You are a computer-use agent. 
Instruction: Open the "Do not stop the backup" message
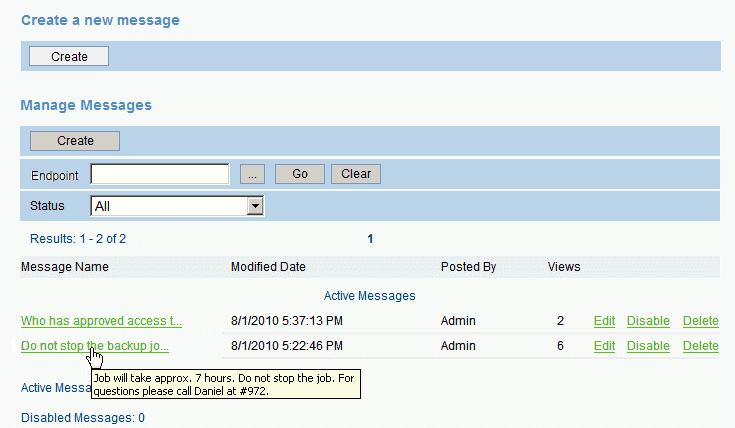pos(95,346)
